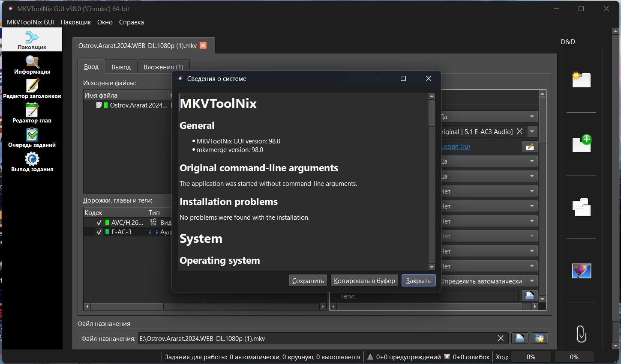Click the system info dialog's vertical scrollbar thumb
The image size is (621, 364).
point(432,113)
